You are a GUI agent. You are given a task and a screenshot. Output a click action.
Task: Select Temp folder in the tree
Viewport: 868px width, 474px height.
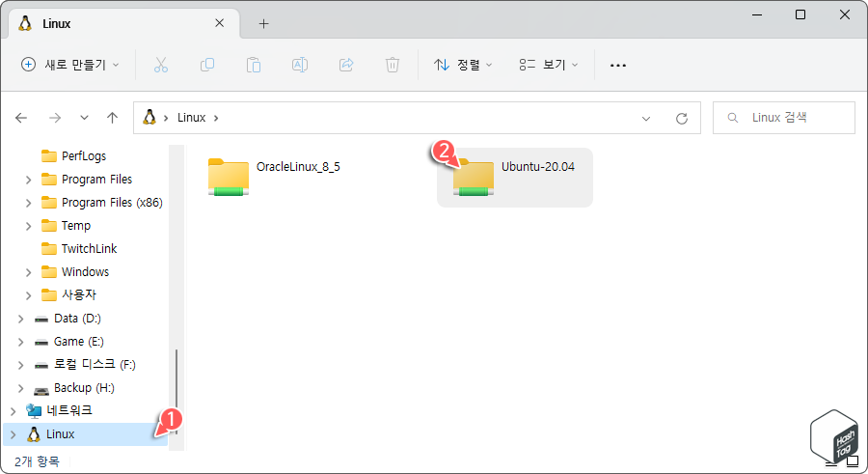(76, 226)
